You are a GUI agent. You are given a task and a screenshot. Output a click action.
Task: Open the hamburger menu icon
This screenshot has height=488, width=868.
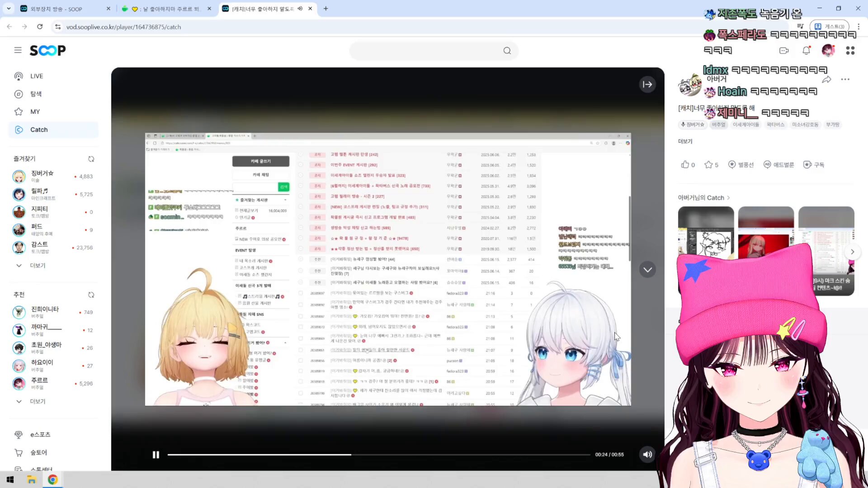click(x=18, y=50)
